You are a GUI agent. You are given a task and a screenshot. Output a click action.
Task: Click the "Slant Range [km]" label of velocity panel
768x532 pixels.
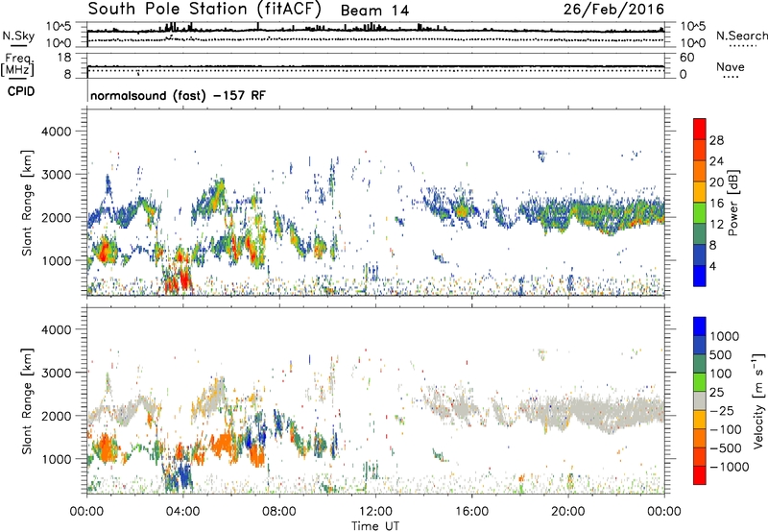click(x=27, y=400)
